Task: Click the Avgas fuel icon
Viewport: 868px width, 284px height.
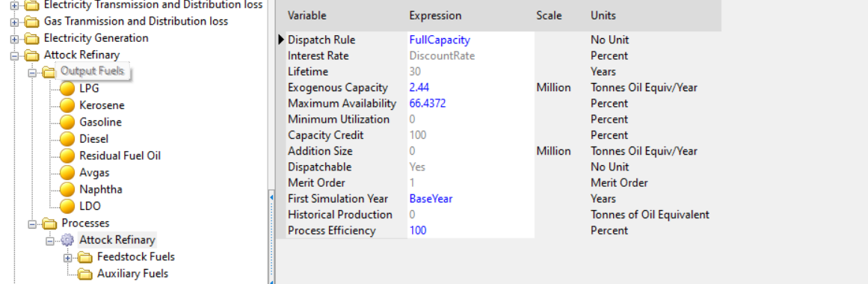Action: [67, 173]
